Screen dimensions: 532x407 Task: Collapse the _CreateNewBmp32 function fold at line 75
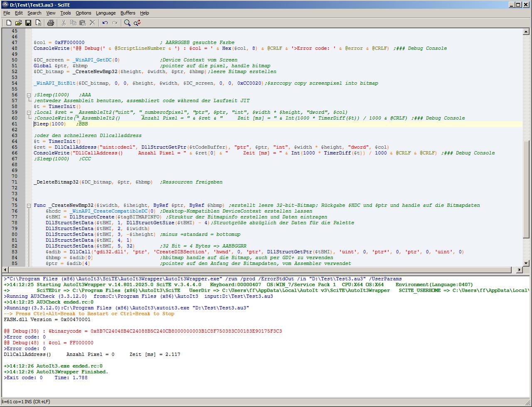[x=29, y=206]
